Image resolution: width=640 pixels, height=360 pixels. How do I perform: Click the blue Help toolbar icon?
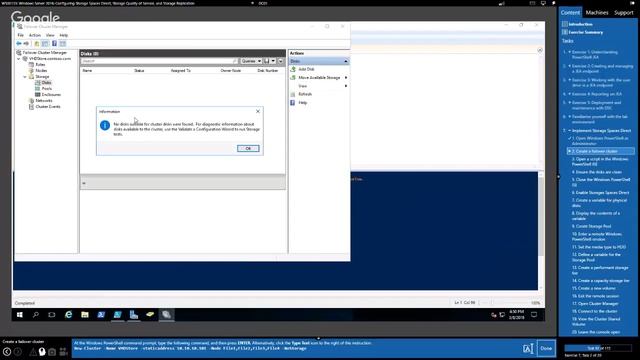(x=54, y=44)
